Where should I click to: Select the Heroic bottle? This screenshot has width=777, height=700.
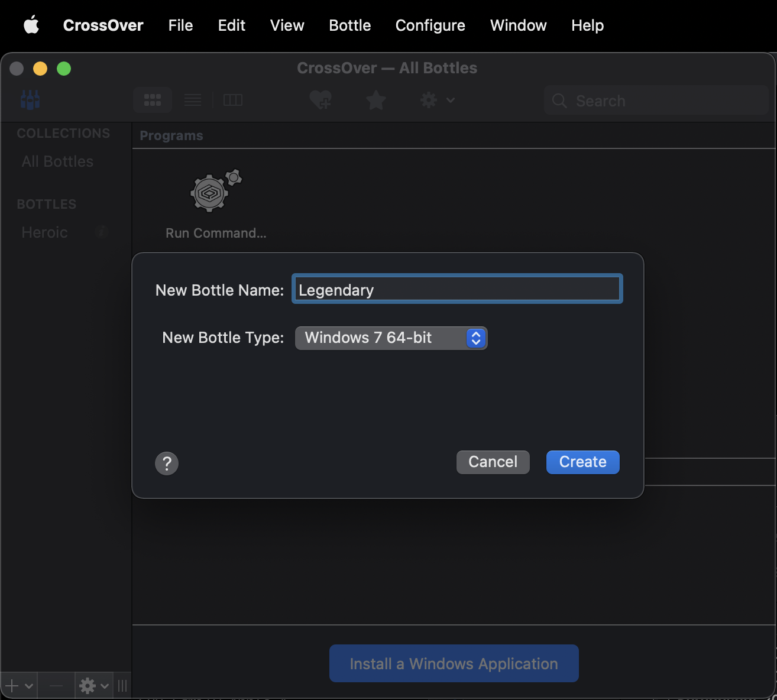tap(44, 232)
